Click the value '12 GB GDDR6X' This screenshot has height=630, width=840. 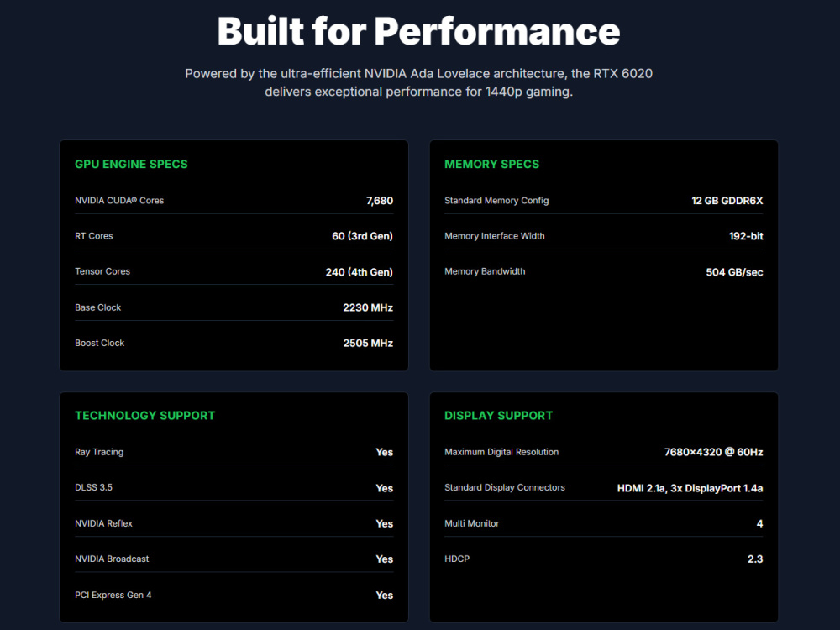point(727,201)
